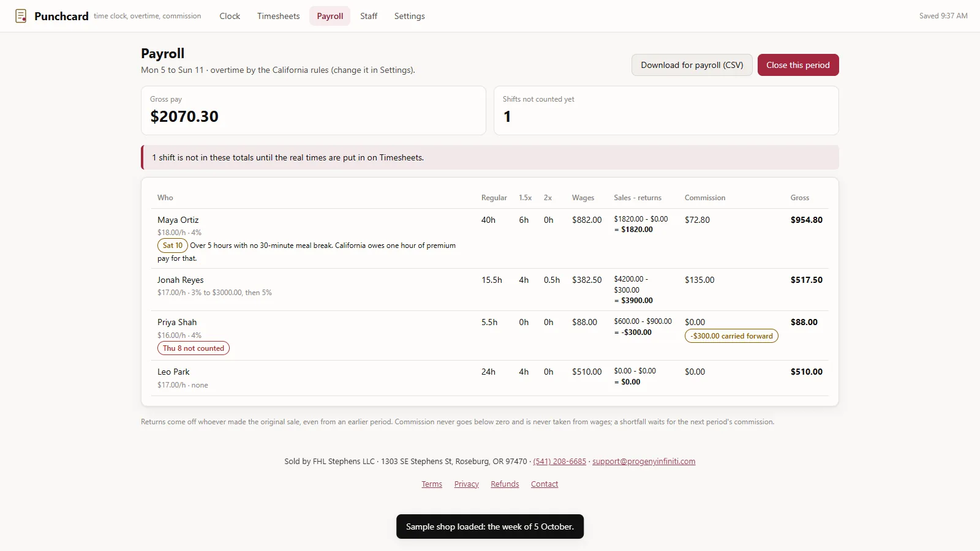This screenshot has height=551, width=980.
Task: Select the Leo Park name
Action: (173, 372)
